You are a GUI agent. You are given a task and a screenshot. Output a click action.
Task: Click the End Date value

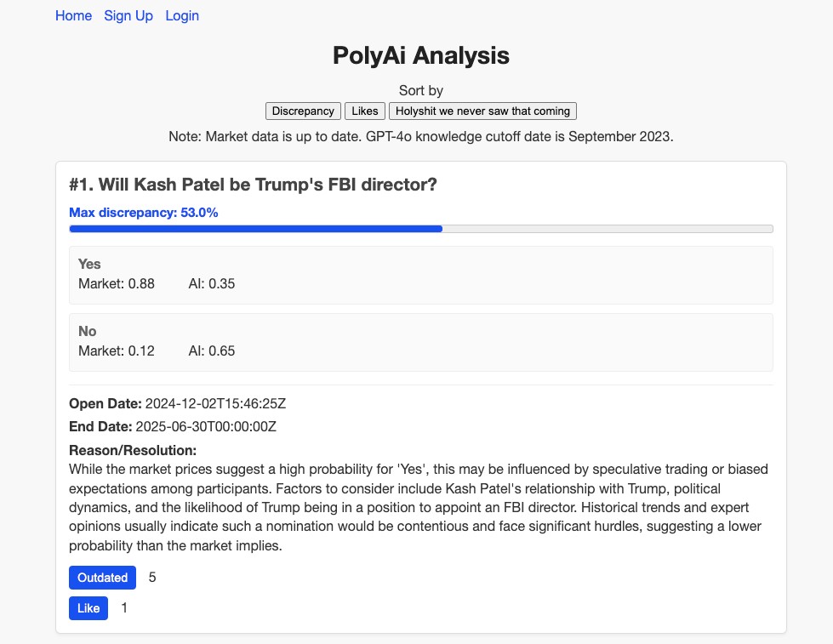point(206,427)
